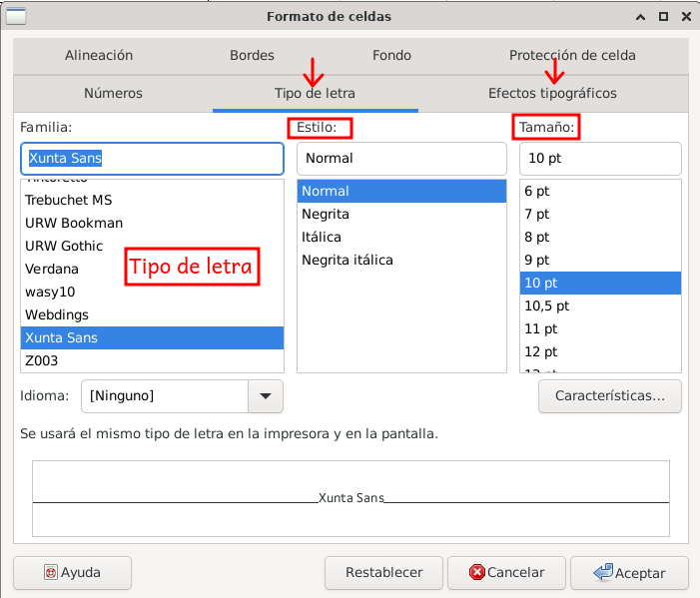Set size to 6 pt

point(600,191)
